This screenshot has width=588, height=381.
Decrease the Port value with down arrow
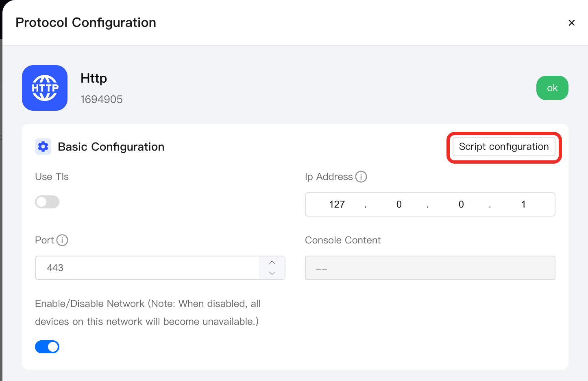point(272,274)
